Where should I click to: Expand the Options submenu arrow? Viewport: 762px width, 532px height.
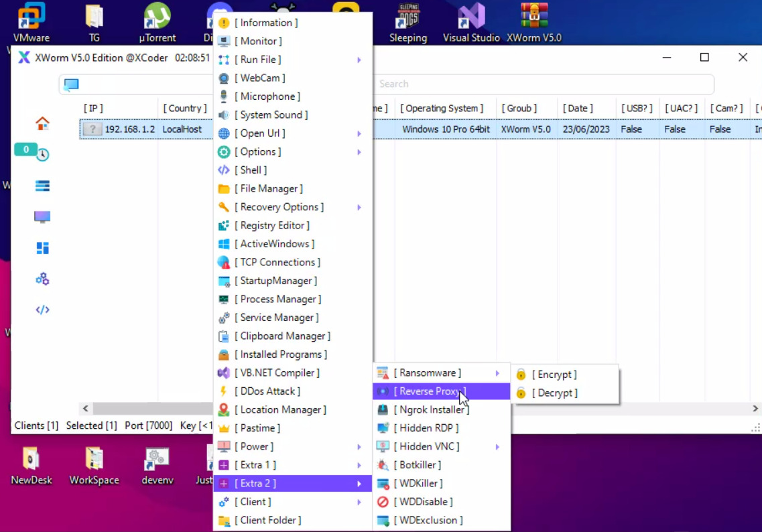point(359,152)
